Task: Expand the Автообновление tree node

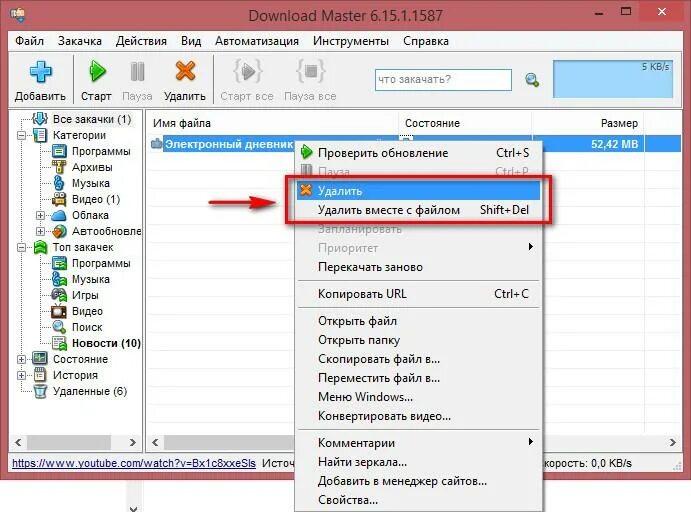Action: [x=40, y=231]
